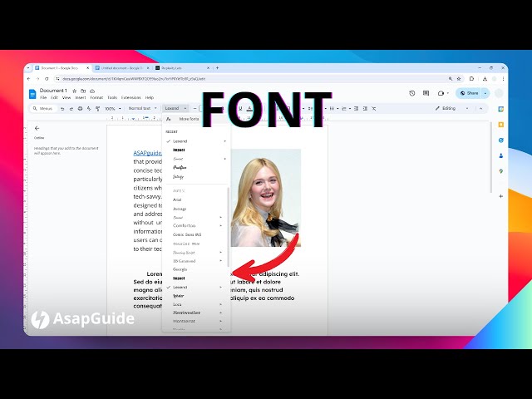This screenshot has height=399, width=532.
Task: Open Contacts in the side panel
Action: 500,155
